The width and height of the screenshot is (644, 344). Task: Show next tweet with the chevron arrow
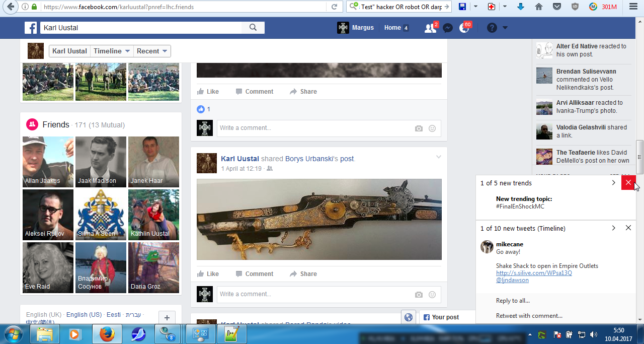(613, 228)
